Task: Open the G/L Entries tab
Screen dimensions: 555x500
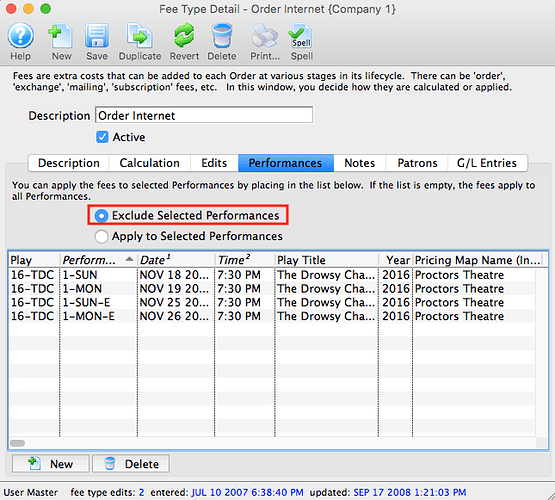Action: click(487, 163)
